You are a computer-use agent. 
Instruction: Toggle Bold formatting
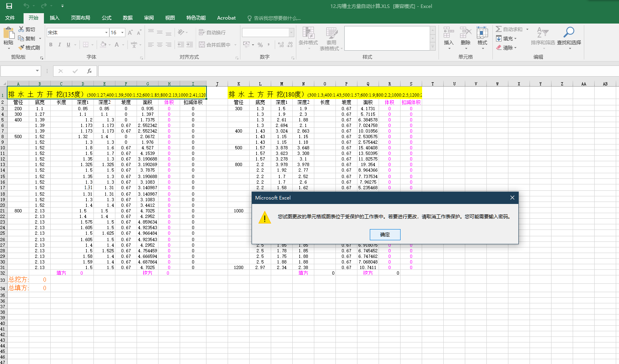[x=51, y=45]
